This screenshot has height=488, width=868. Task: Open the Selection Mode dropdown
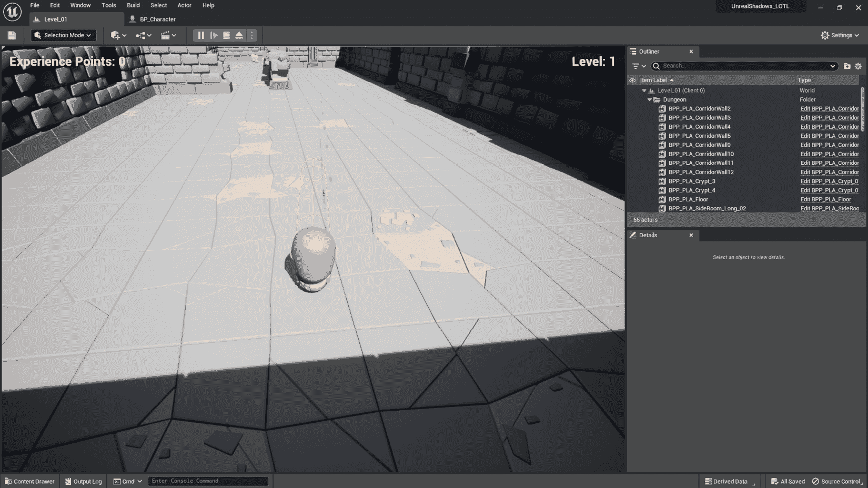(63, 35)
